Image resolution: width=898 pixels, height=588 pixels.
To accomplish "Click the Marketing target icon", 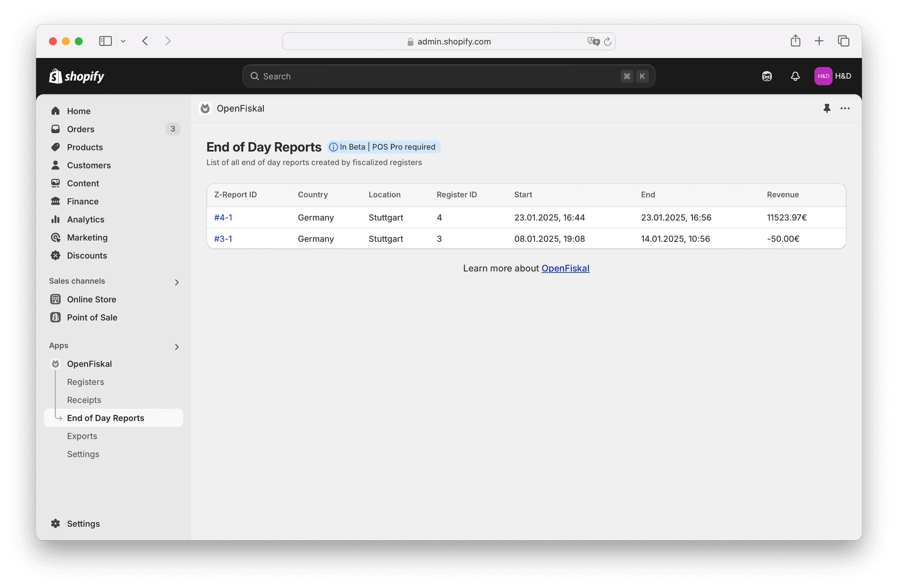I will (x=55, y=237).
